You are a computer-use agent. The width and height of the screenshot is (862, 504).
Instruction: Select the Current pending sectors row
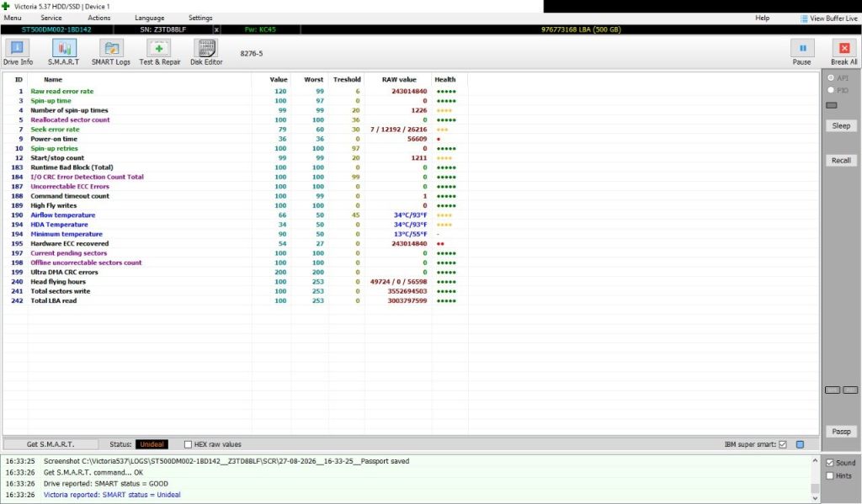point(236,253)
